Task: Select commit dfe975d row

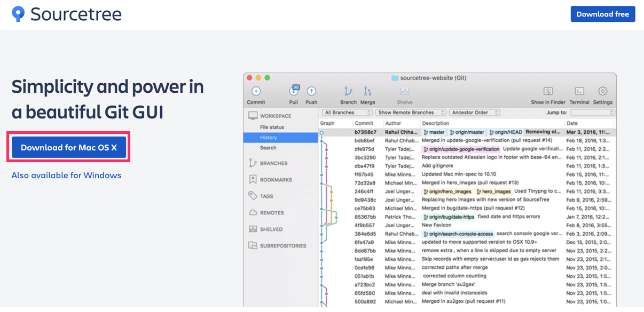Action: (x=467, y=149)
